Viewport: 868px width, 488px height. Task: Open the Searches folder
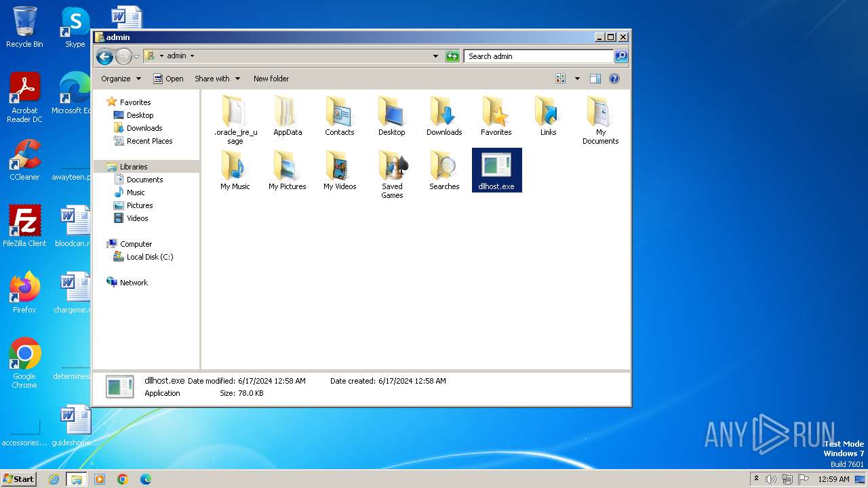[444, 171]
